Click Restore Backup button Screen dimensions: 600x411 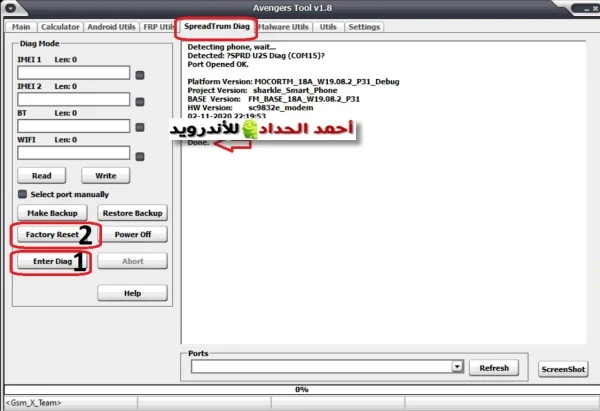pos(132,213)
